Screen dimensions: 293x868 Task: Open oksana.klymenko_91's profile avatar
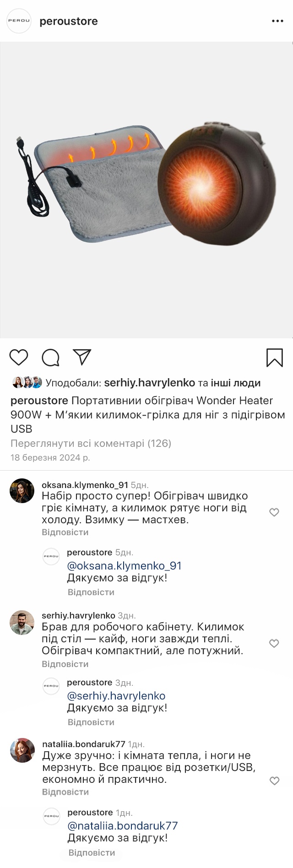coord(22,491)
